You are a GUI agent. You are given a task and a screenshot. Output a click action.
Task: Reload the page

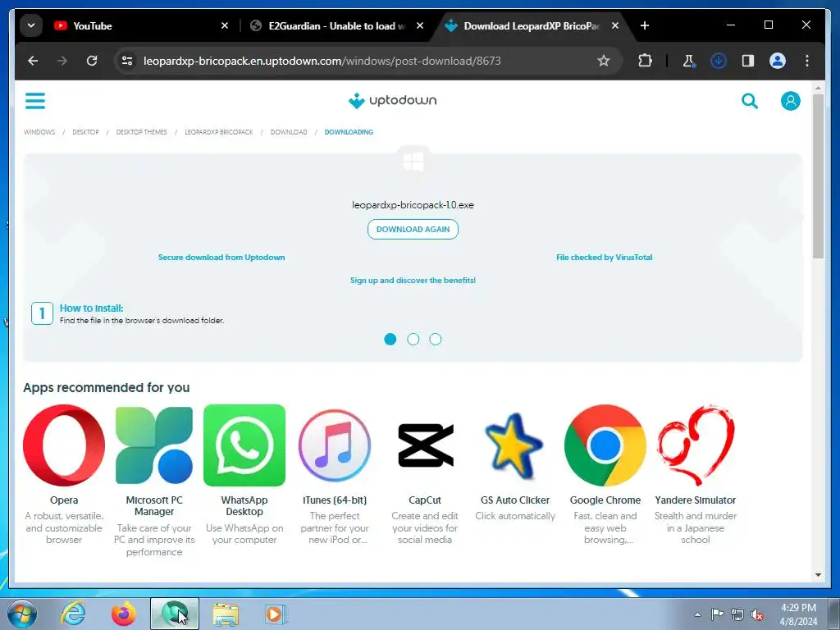92,61
